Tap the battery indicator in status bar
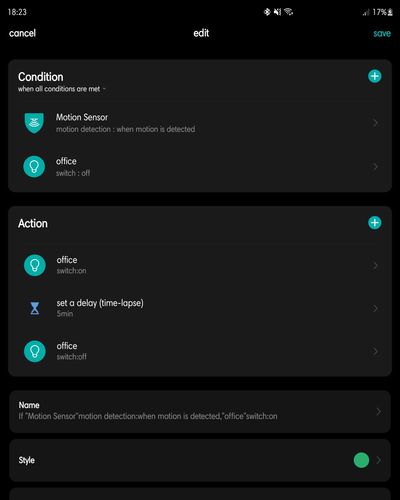The width and height of the screenshot is (400, 500). coord(382,12)
